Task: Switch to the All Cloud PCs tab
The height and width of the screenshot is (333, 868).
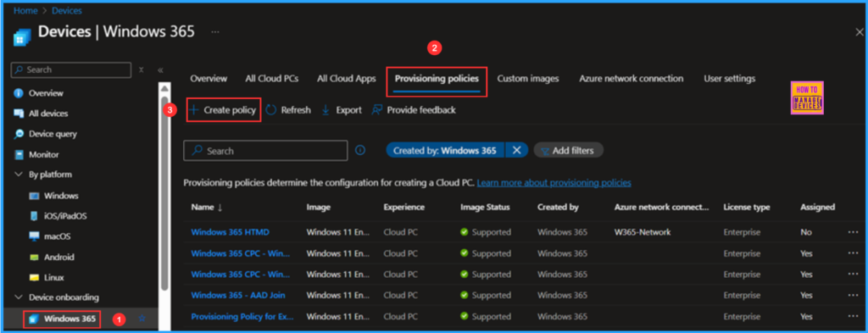Action: pyautogui.click(x=272, y=79)
